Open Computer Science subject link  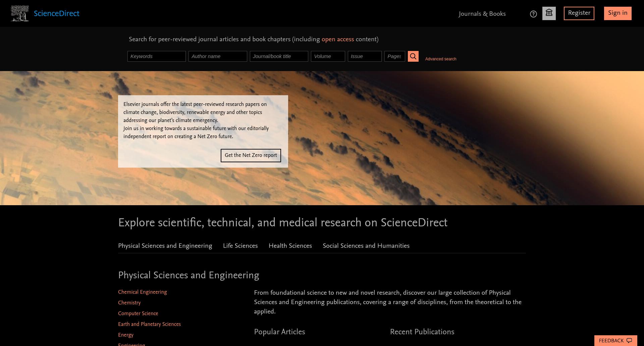click(x=138, y=314)
